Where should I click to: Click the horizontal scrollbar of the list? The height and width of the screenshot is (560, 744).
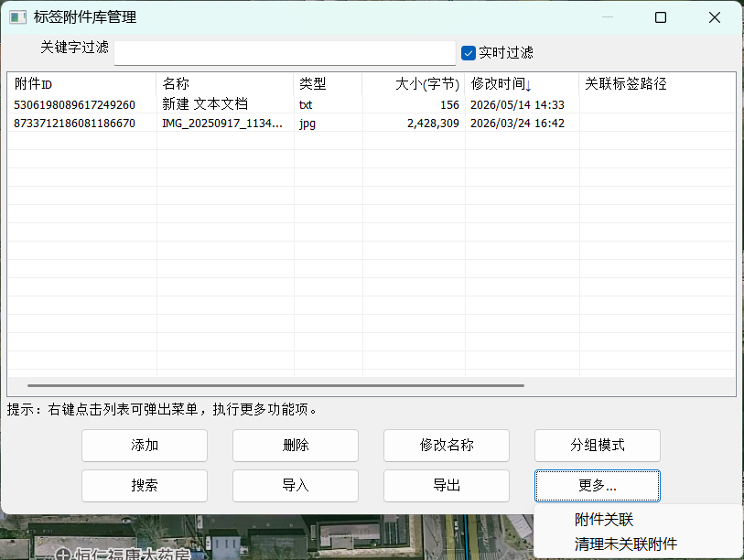tap(275, 386)
